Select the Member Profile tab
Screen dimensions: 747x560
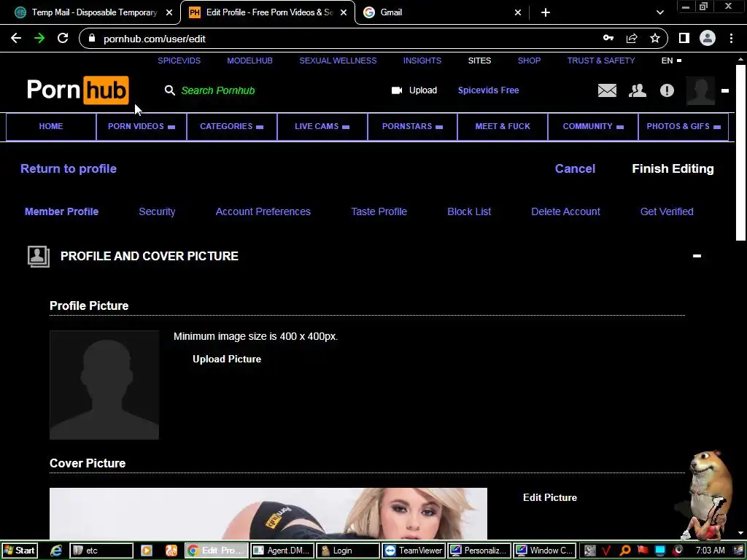(61, 211)
